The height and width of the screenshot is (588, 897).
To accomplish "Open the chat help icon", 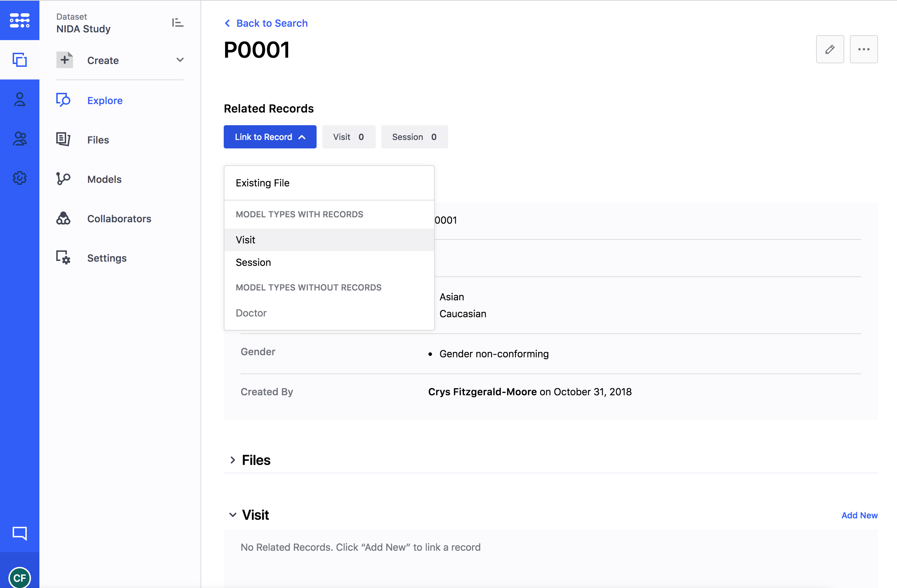I will pos(20,533).
